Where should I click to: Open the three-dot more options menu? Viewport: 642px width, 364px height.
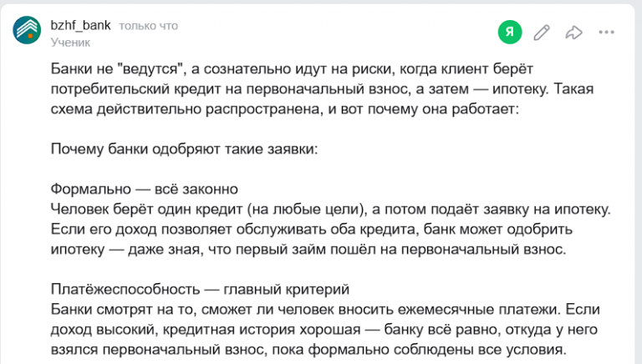pos(607,33)
